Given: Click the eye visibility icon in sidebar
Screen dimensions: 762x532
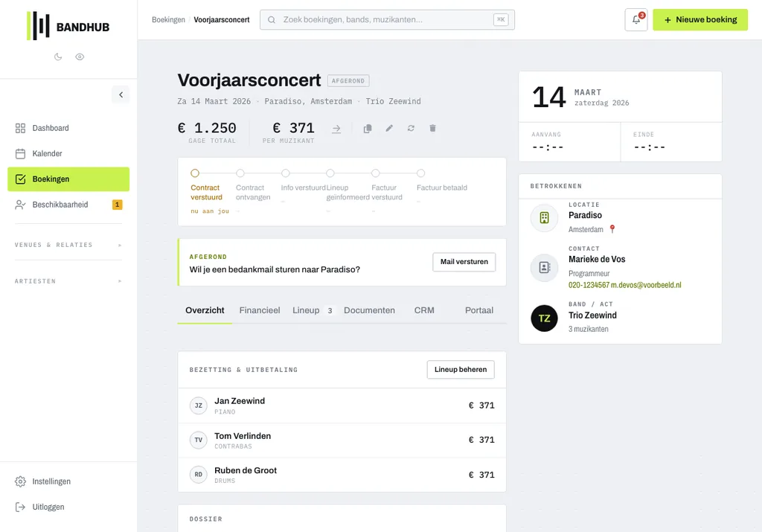Looking at the screenshot, I should 80,57.
